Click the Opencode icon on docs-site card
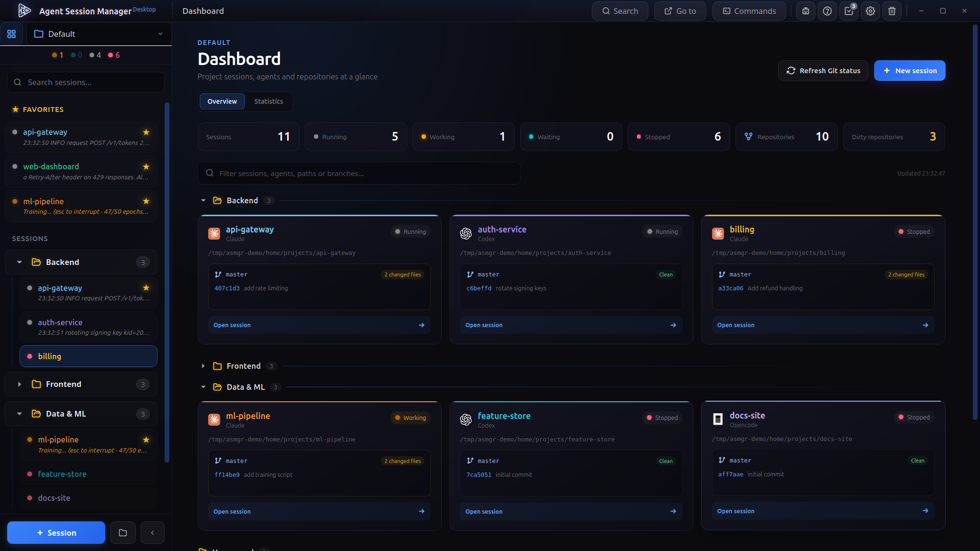This screenshot has height=551, width=980. (x=718, y=419)
